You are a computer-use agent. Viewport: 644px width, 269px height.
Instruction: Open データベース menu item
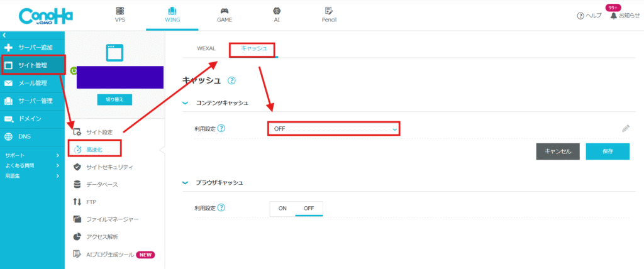click(x=102, y=184)
